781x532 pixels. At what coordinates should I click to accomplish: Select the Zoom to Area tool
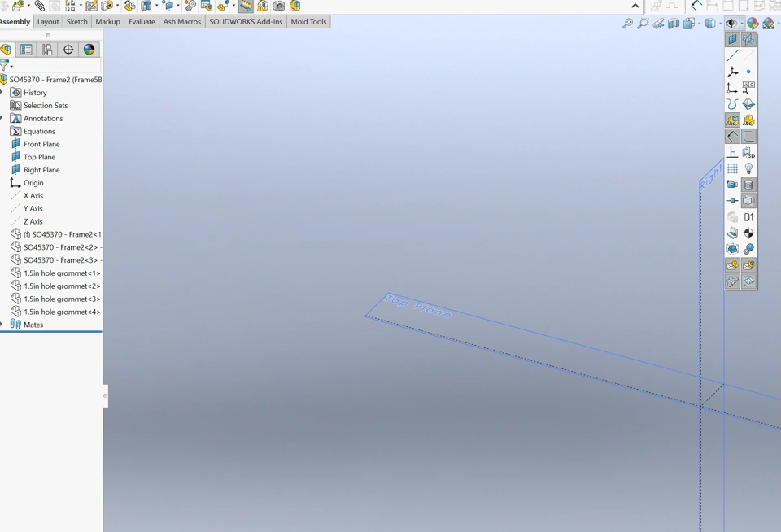pyautogui.click(x=643, y=23)
